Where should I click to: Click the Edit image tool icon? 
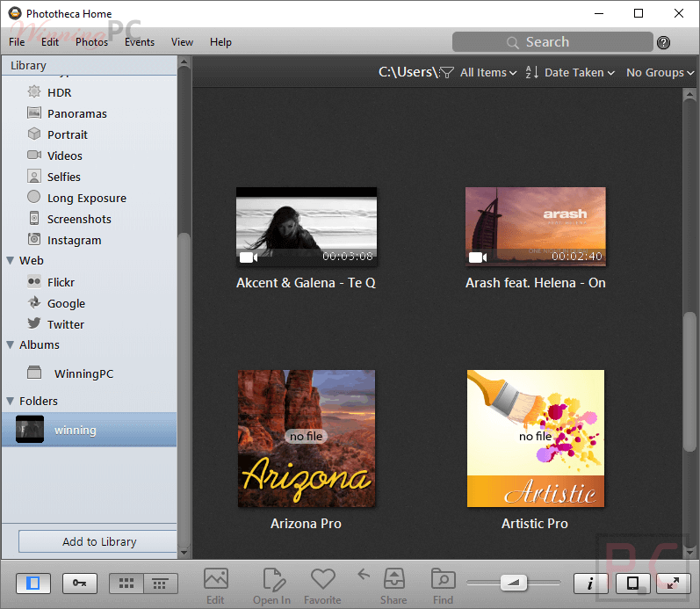216,578
